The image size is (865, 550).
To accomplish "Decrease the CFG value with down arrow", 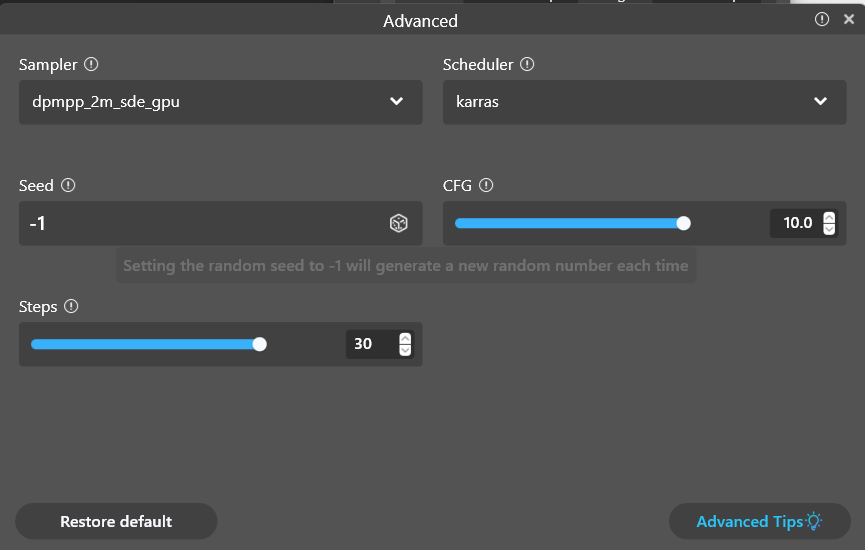I will coord(828,229).
